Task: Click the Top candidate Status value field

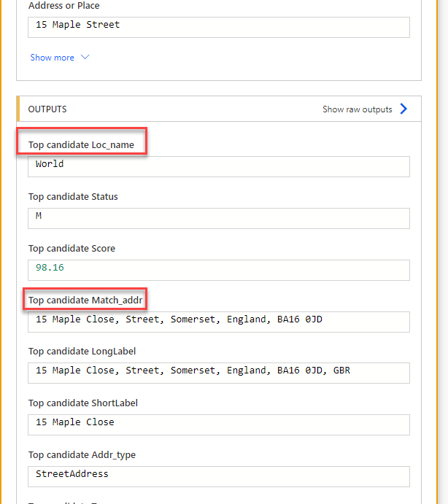Action: (219, 217)
